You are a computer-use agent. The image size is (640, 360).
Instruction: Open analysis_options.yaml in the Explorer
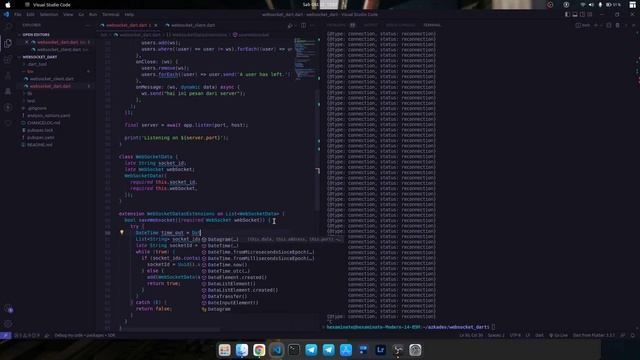48,116
